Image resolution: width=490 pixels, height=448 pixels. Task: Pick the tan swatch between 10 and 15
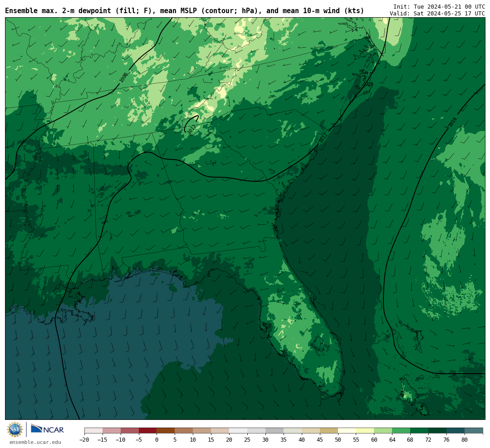tap(202, 431)
